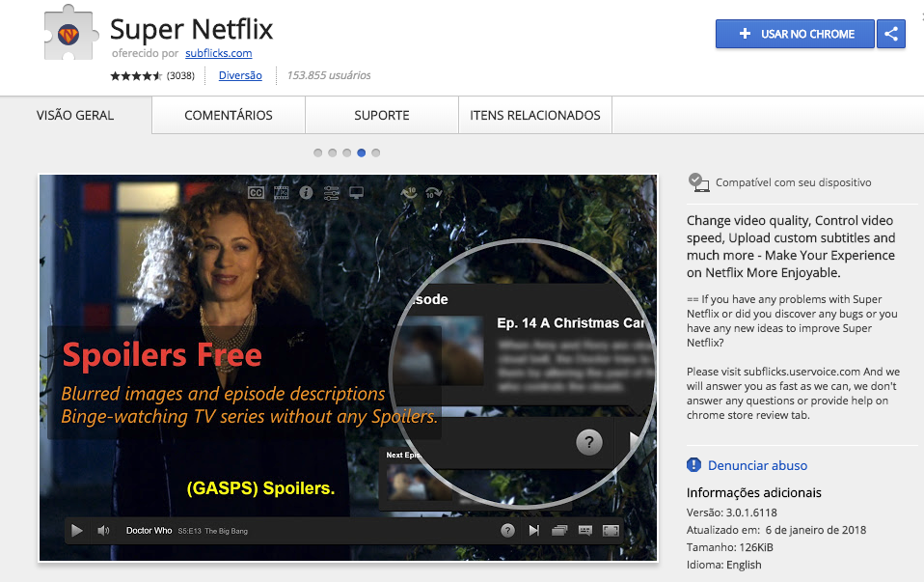Click the rewind 10 seconds icon

click(x=408, y=193)
